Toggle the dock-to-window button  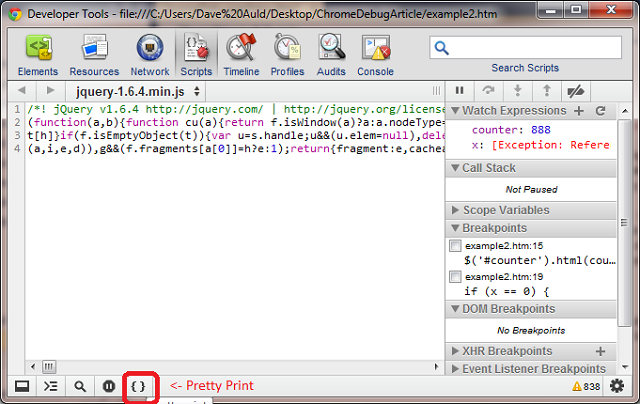(x=22, y=386)
